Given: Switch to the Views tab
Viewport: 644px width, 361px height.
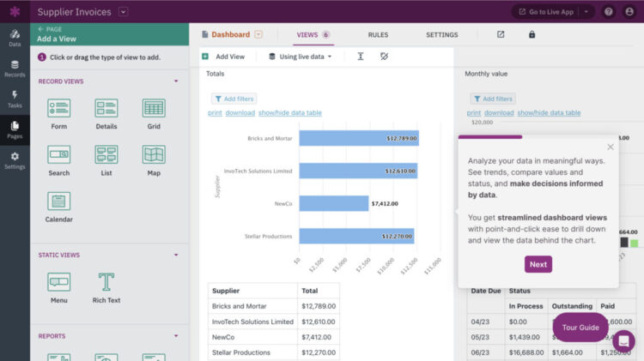Looking at the screenshot, I should coord(313,35).
